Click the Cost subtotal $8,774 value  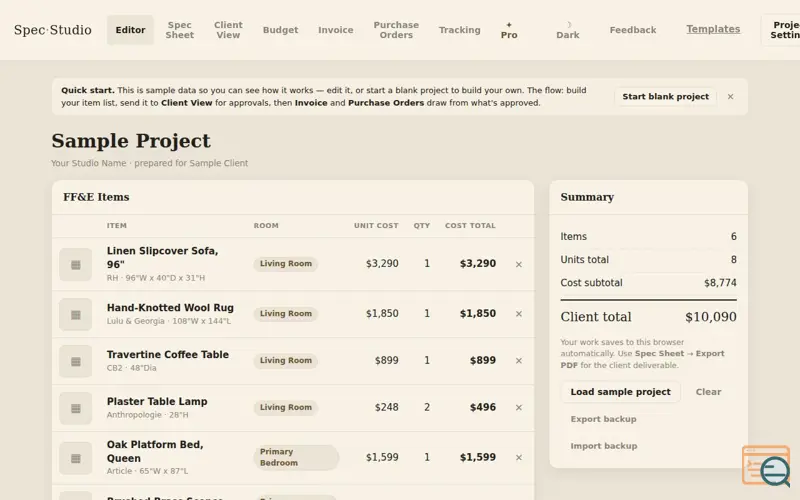click(x=720, y=283)
